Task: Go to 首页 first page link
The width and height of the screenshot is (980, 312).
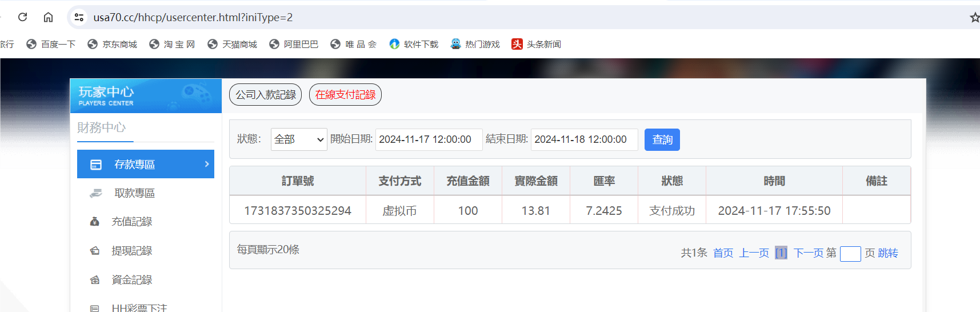Action: click(723, 253)
